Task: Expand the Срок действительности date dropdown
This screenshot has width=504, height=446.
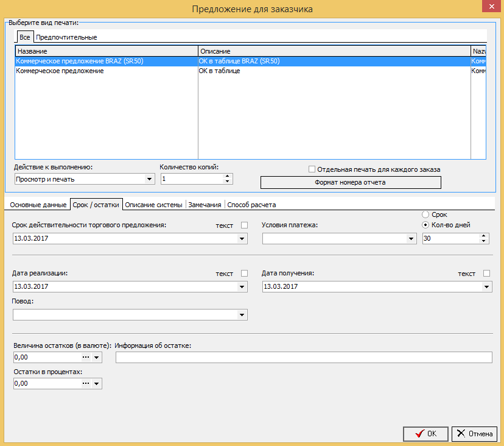Action: (242, 239)
